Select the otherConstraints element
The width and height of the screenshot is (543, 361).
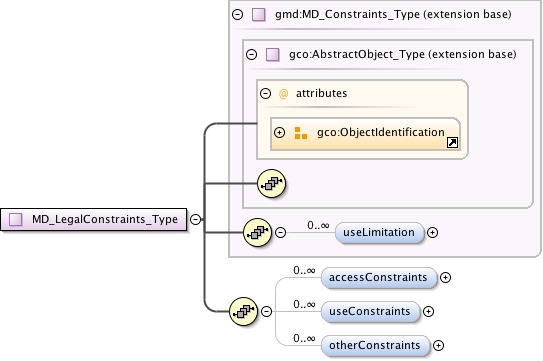coord(375,345)
